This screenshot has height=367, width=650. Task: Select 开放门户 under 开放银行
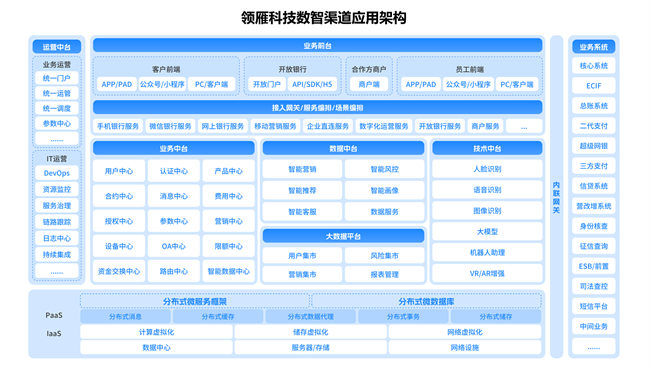pyautogui.click(x=267, y=84)
